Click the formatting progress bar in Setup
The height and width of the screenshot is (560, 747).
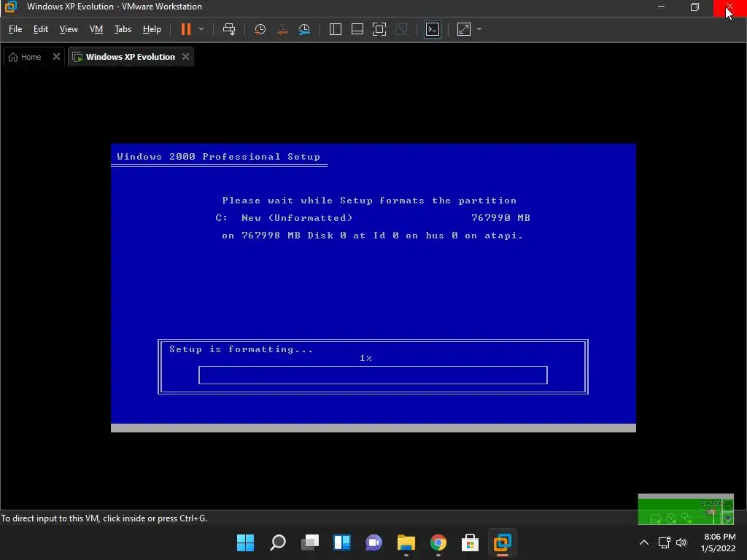[373, 376]
